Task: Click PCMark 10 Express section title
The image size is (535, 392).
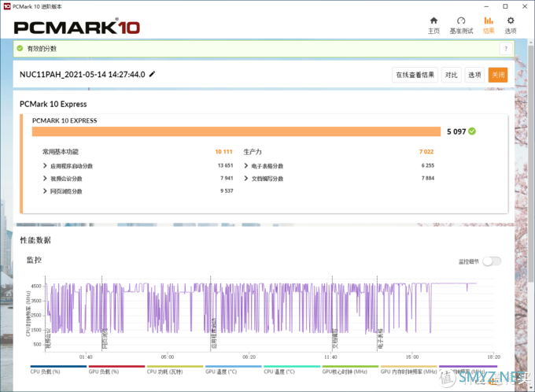Action: tap(53, 104)
